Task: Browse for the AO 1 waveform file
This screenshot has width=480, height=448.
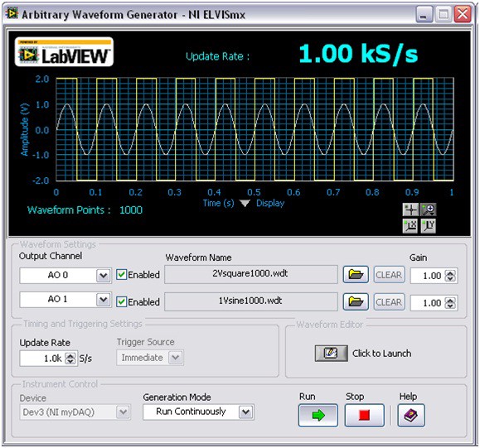Action: click(x=356, y=301)
